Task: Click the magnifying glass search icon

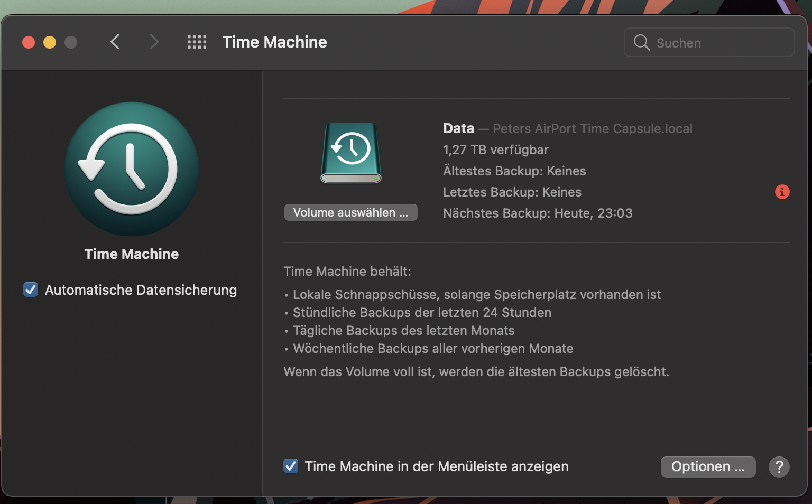Action: click(x=641, y=42)
